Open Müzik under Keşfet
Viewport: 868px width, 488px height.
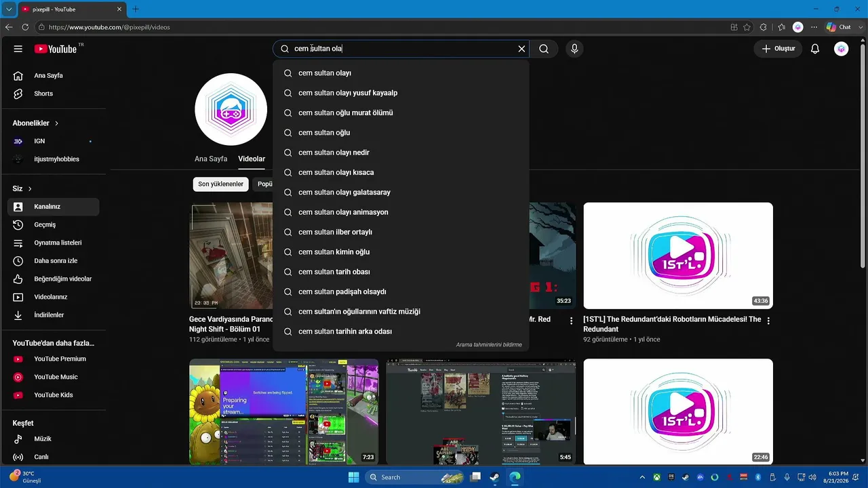(x=53, y=439)
